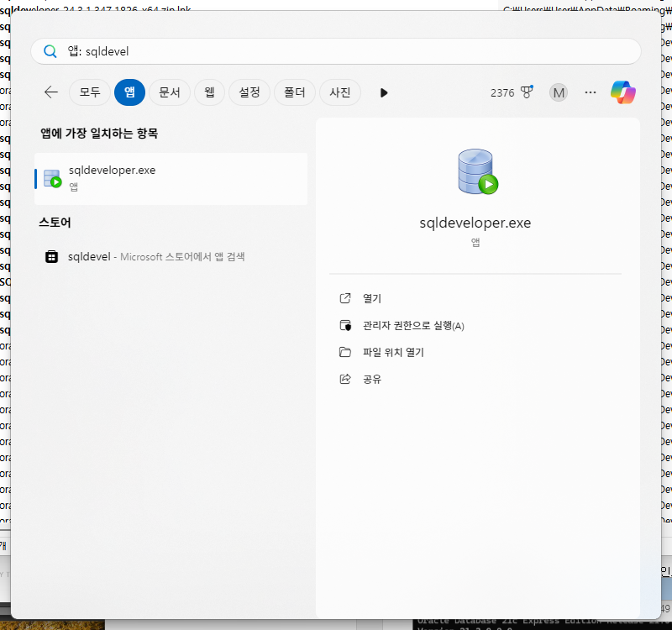Viewport: 672px width, 630px height.
Task: Select the 모두 filter tab
Action: coord(90,92)
